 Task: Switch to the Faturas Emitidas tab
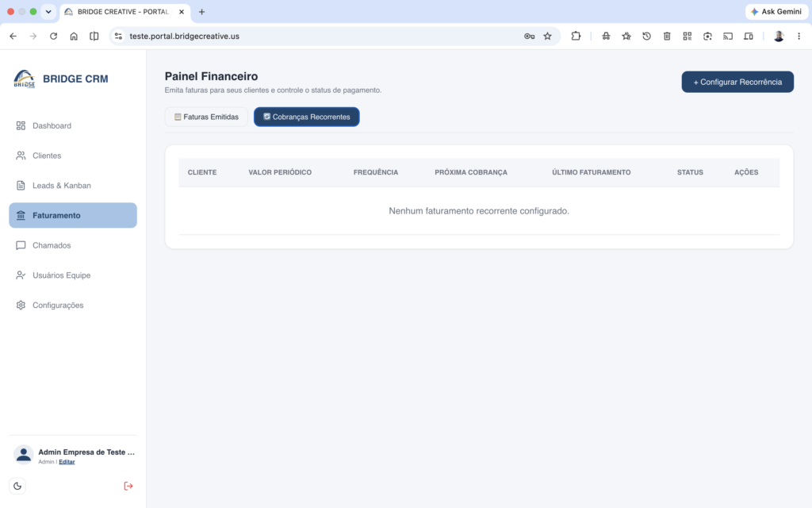click(x=206, y=117)
